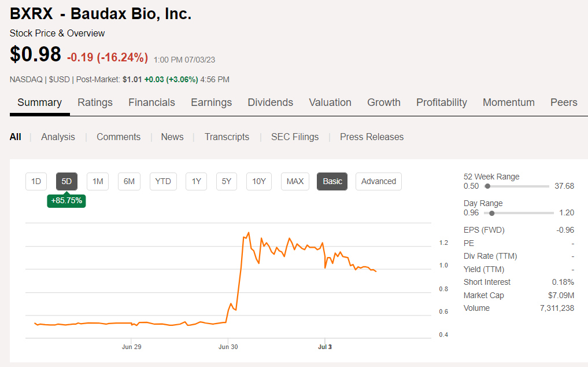Show Press Releases items
588x367 pixels.
[372, 137]
